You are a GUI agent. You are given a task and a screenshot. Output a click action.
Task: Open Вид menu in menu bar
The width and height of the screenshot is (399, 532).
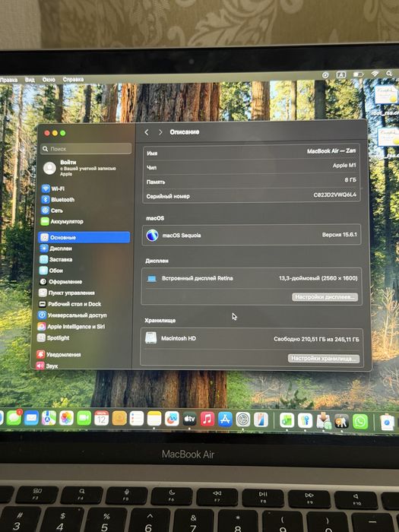tap(30, 80)
